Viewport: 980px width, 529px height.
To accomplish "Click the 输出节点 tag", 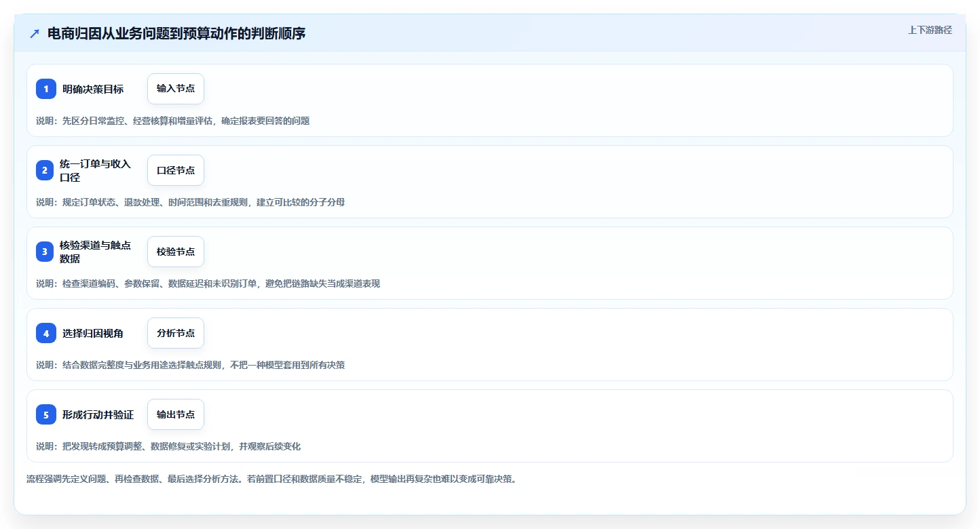I will point(176,414).
